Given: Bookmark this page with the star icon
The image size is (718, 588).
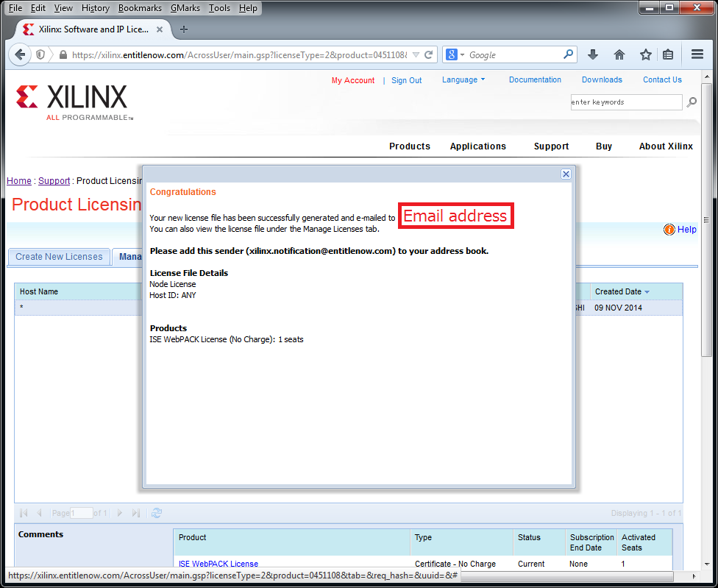Looking at the screenshot, I should click(646, 55).
